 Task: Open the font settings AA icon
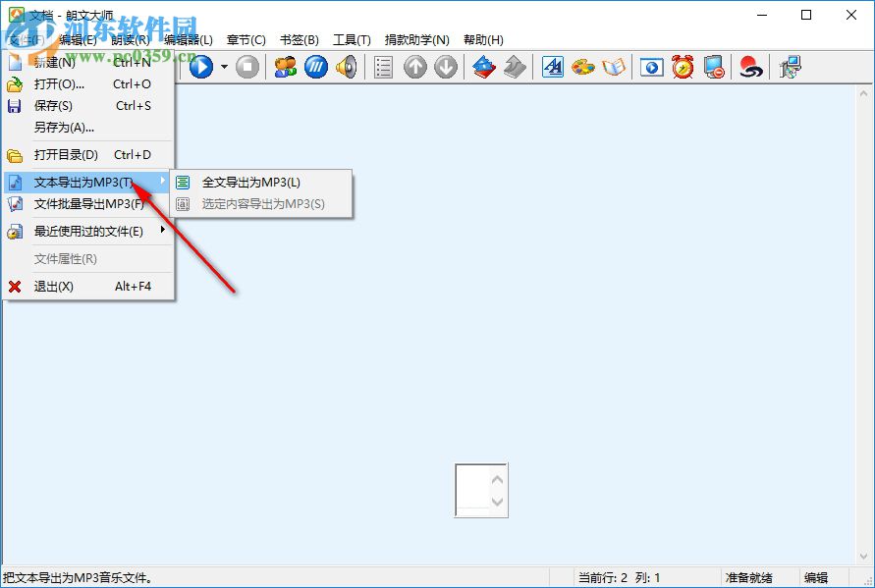tap(553, 67)
